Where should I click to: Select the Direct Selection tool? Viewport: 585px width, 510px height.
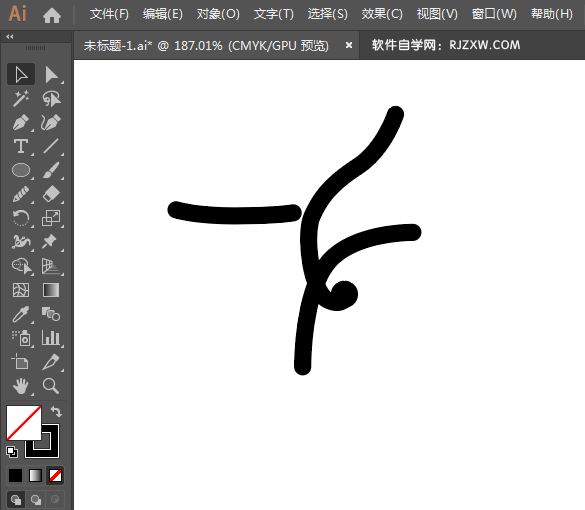tap(51, 75)
